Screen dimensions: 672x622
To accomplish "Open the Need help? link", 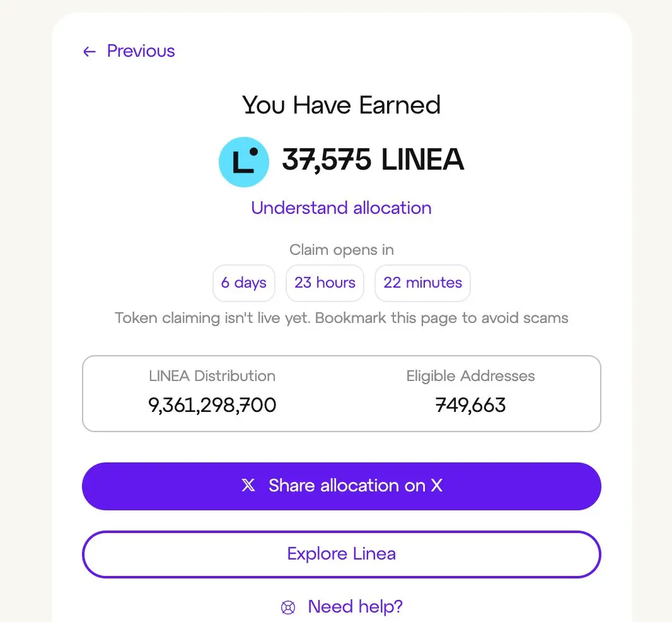I will tap(356, 607).
